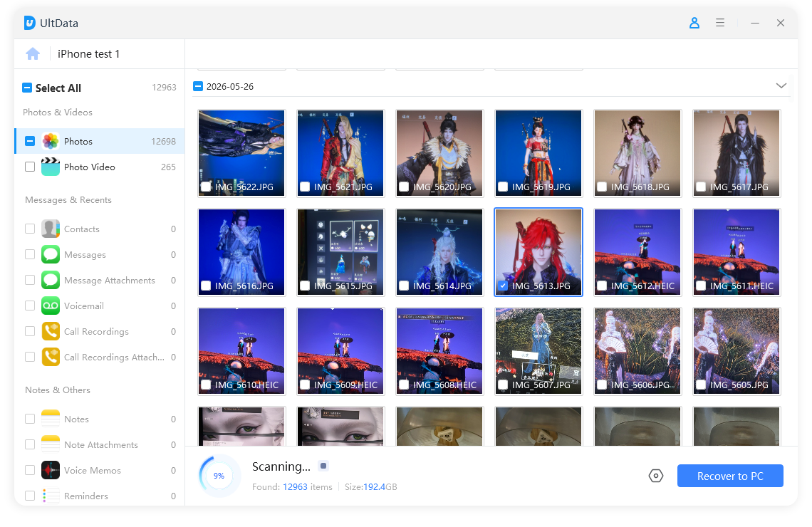Image resolution: width=812 pixels, height=527 pixels.
Task: Go to the home icon
Action: [x=33, y=54]
